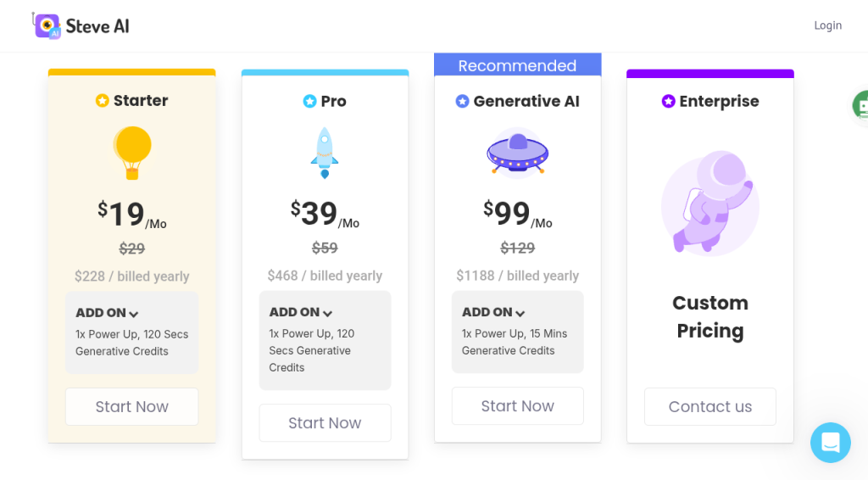Image resolution: width=868 pixels, height=480 pixels.
Task: Click the purple star badge beside Enterprise
Action: [668, 101]
